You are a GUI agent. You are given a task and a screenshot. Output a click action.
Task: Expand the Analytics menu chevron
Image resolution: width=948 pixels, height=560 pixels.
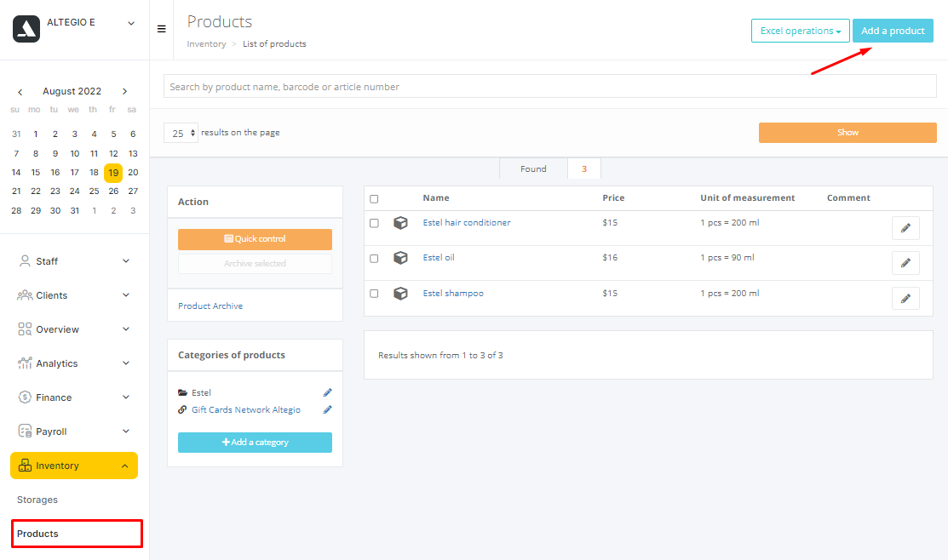pyautogui.click(x=126, y=363)
